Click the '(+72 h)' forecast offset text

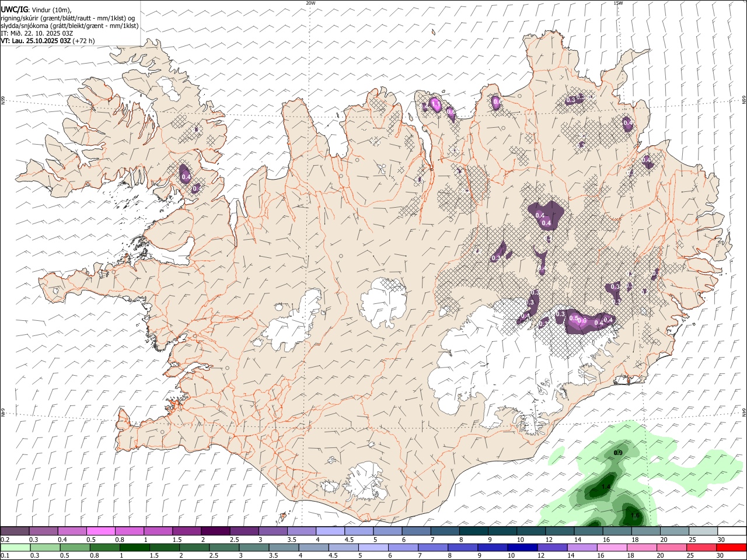tap(84, 41)
